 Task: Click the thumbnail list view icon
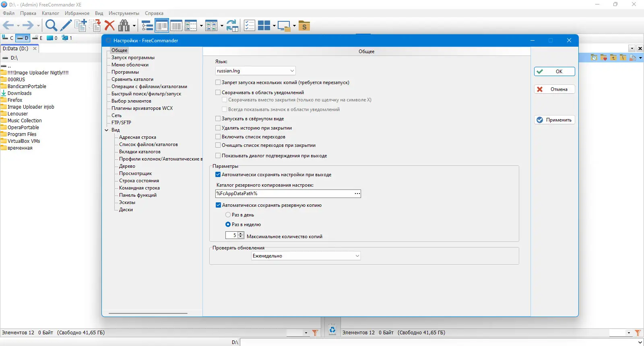click(191, 26)
